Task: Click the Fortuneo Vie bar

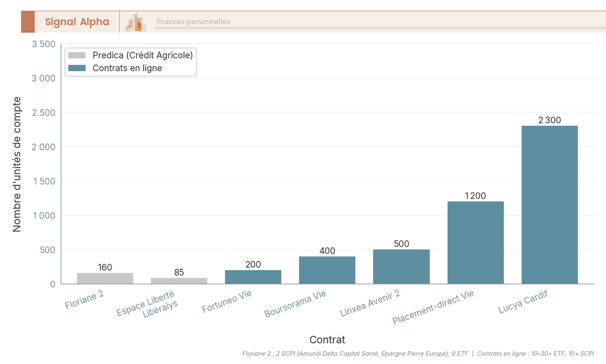Action: (x=253, y=277)
